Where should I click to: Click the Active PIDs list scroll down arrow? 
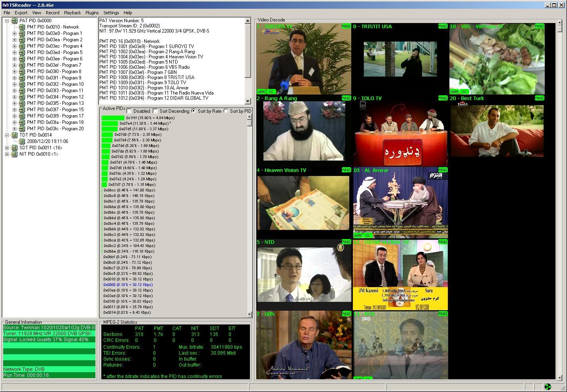(x=250, y=314)
